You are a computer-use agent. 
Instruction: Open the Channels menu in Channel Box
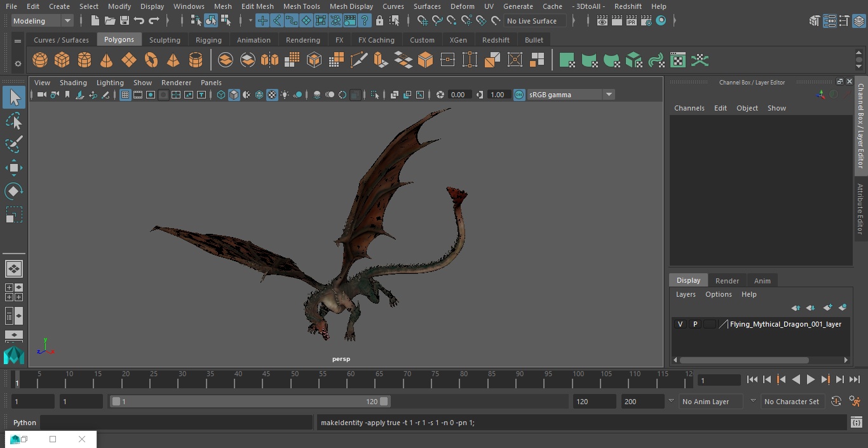coord(689,108)
